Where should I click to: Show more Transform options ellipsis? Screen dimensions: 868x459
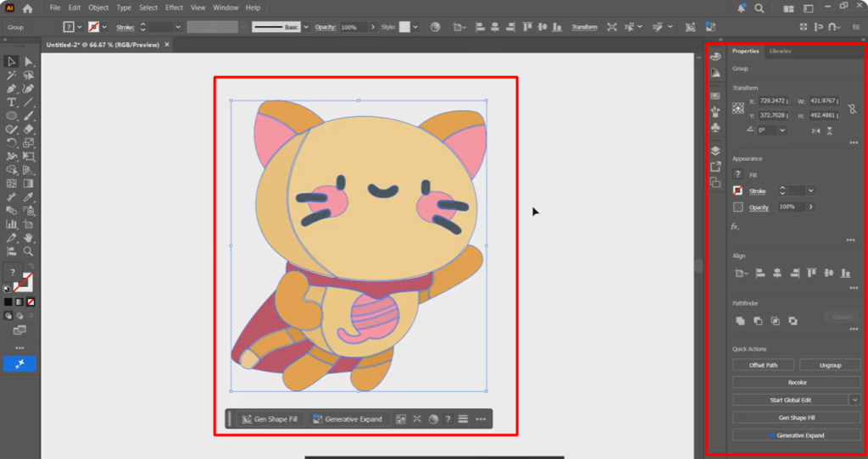coord(854,142)
